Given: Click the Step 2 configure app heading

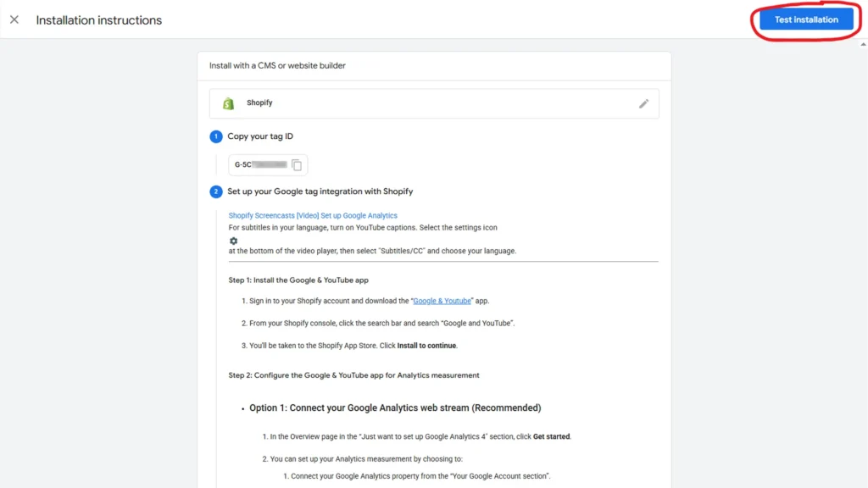Looking at the screenshot, I should click(353, 374).
